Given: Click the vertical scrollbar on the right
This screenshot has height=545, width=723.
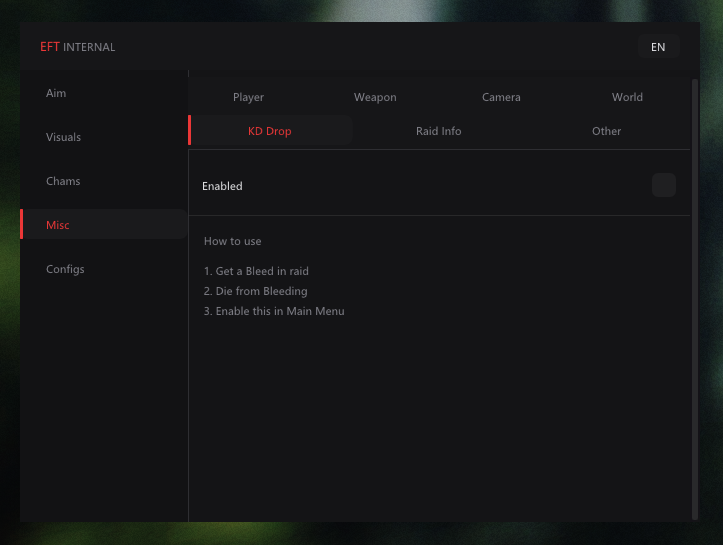Looking at the screenshot, I should coord(695,299).
